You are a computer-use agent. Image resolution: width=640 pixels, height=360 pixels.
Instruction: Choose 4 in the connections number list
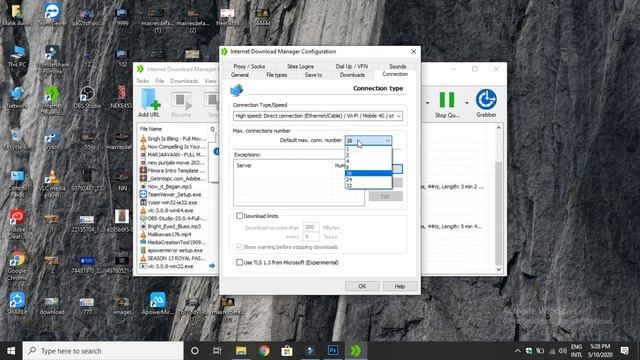368,161
